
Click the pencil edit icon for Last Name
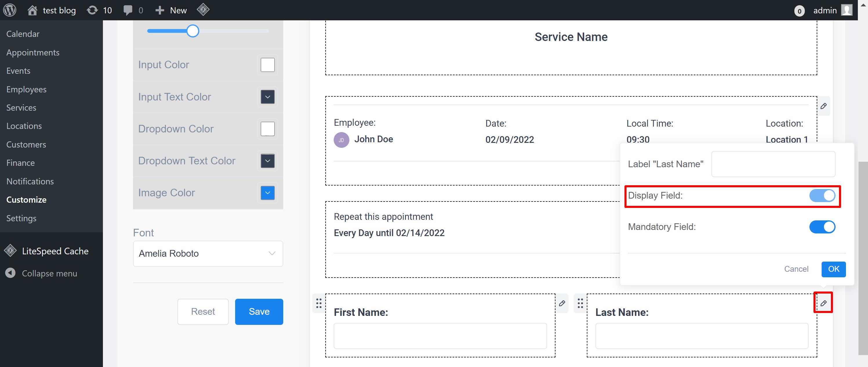[x=823, y=303]
